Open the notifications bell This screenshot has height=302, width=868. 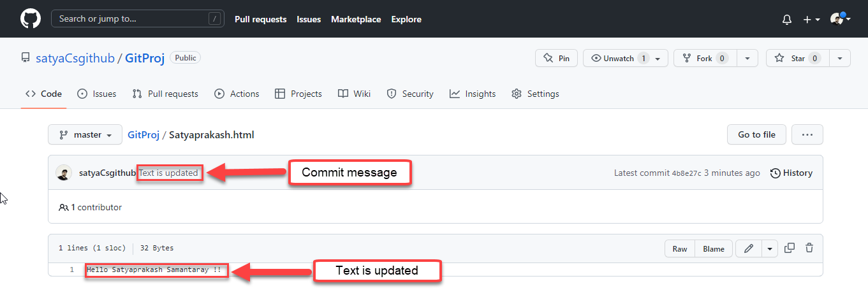click(786, 19)
